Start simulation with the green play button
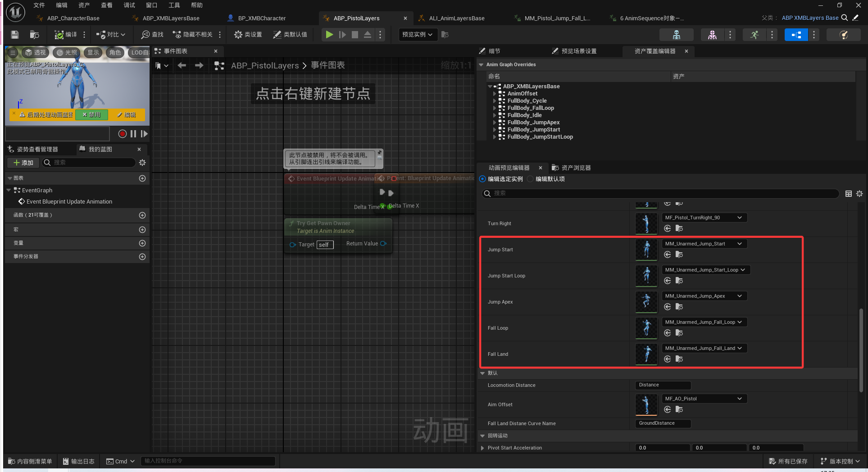Screen dimensions: 868x472 pos(329,35)
